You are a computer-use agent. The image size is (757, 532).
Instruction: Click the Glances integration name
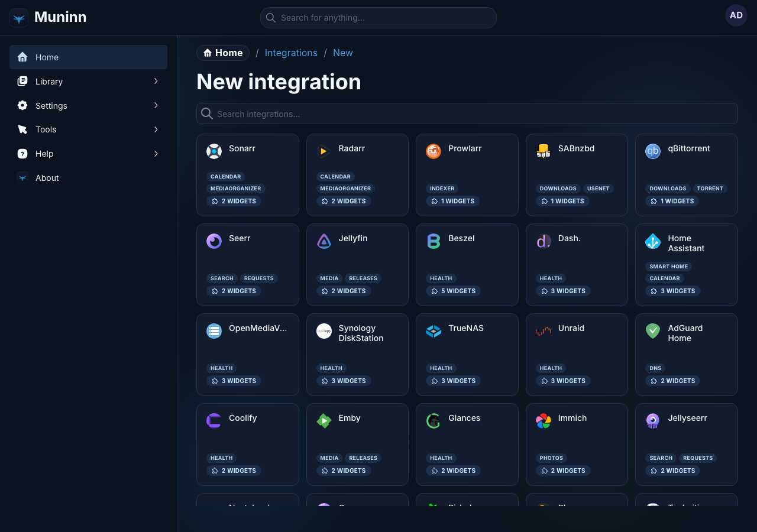point(464,418)
